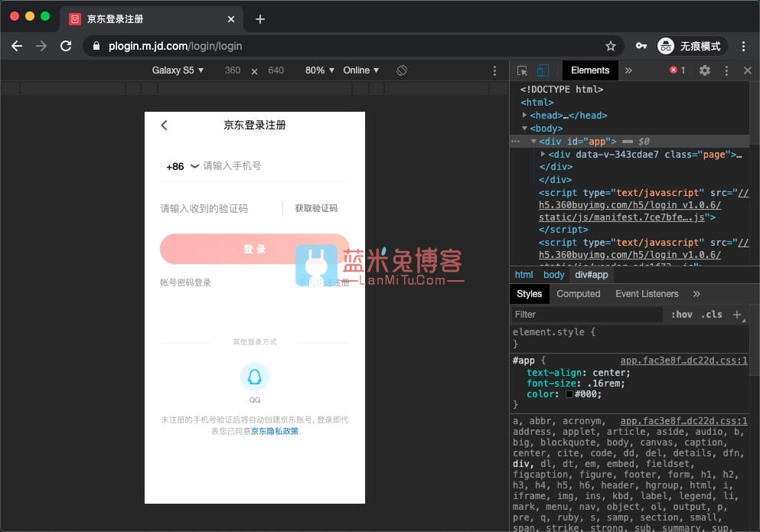760x532 pixels.
Task: Open new tab with plus button
Action: [x=260, y=19]
